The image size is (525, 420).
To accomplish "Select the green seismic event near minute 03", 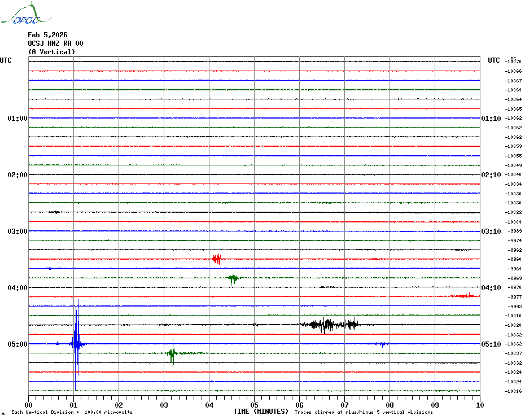I will [172, 353].
